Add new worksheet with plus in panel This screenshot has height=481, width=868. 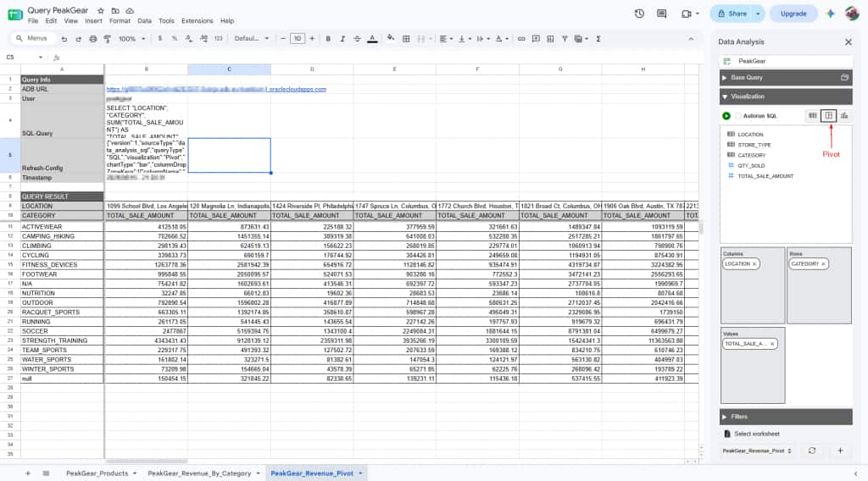(x=840, y=451)
